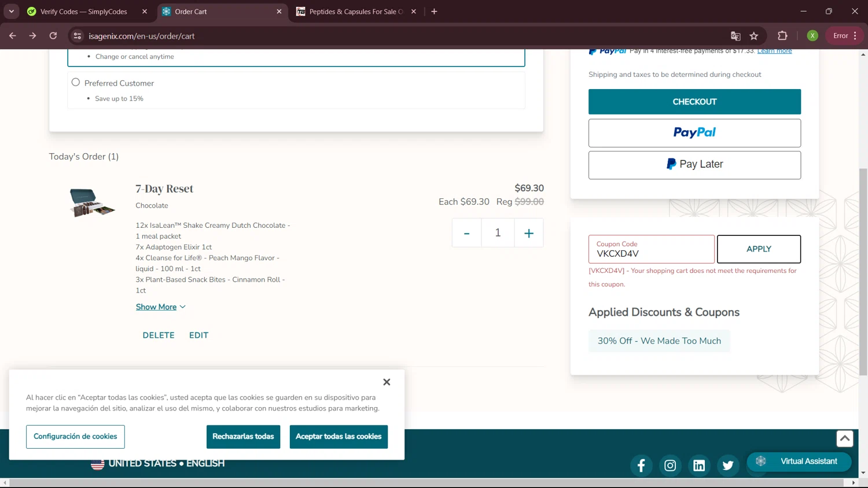Screen dimensions: 868x488
Task: Open Isagenix Instagram page icon
Action: (670, 465)
